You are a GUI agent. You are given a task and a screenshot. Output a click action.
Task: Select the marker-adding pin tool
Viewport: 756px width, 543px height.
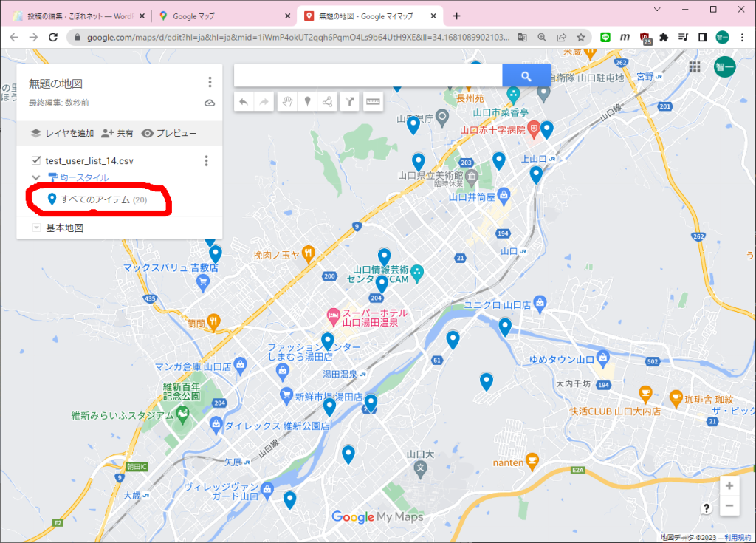click(308, 101)
